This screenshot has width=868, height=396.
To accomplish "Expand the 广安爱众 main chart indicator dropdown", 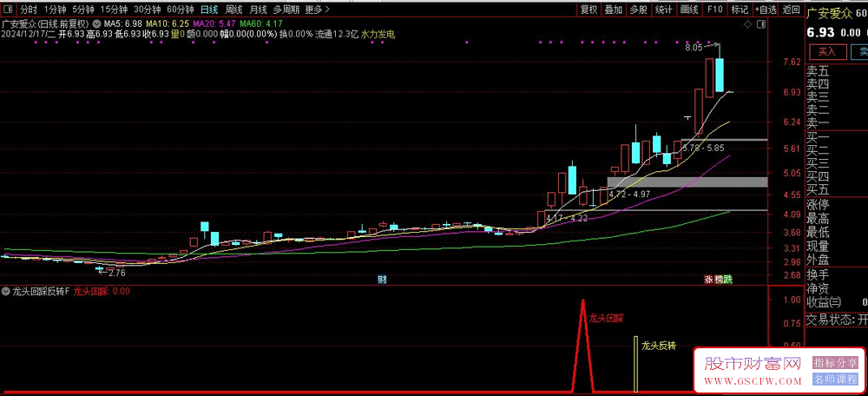I will [97, 23].
